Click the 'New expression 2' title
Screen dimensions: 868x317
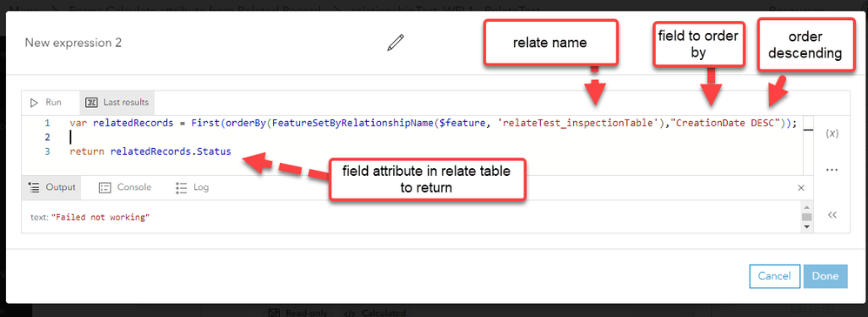[x=73, y=43]
